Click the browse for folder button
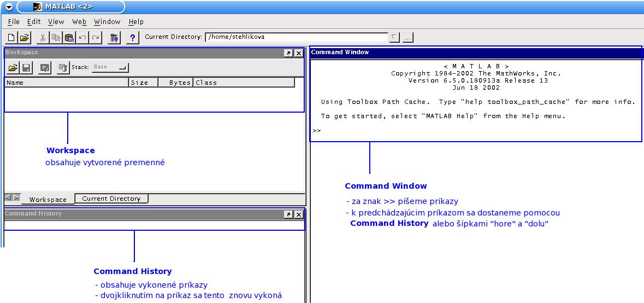This screenshot has height=303, width=644. 408,37
